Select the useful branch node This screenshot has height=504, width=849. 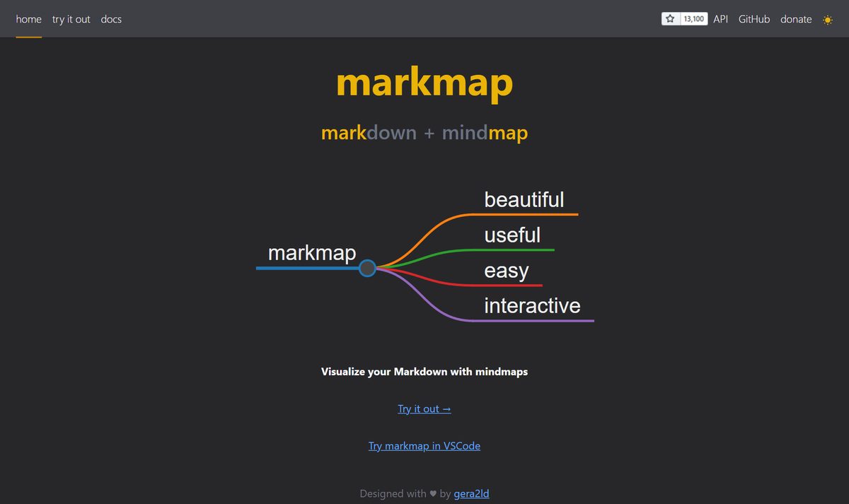click(x=512, y=235)
